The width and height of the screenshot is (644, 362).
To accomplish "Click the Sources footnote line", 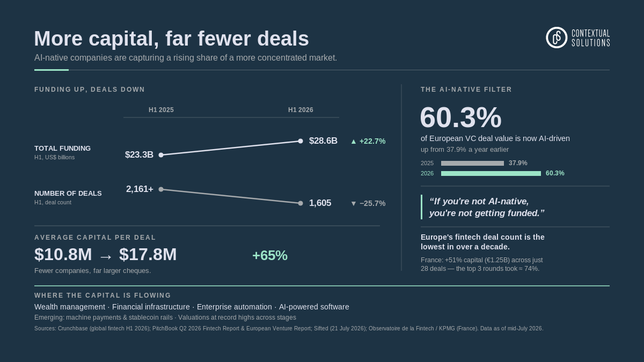I will pyautogui.click(x=289, y=328).
